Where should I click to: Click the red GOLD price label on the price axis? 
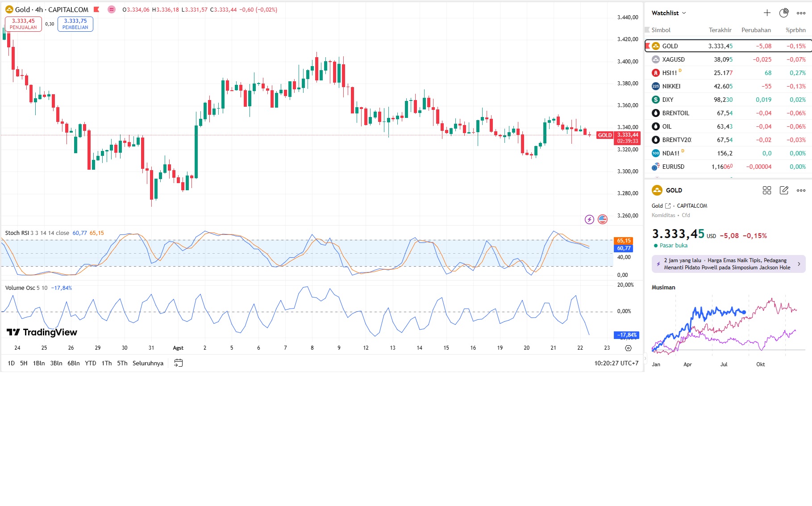click(605, 135)
